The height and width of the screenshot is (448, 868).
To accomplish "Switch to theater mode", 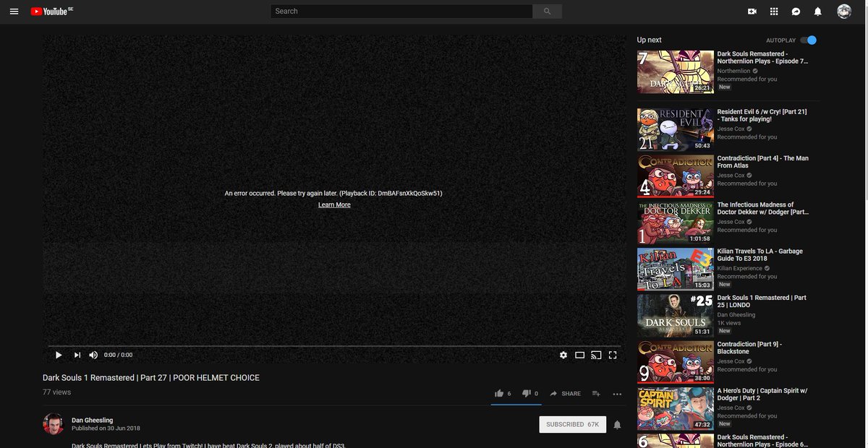I will pyautogui.click(x=579, y=355).
